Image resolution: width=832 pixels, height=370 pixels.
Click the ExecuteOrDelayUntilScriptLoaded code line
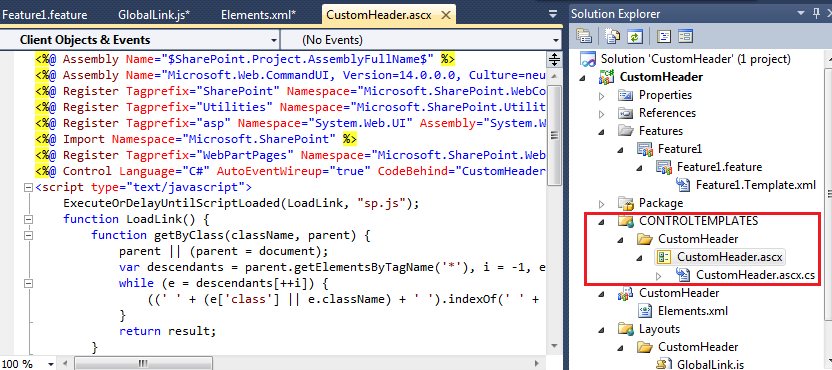coord(241,203)
